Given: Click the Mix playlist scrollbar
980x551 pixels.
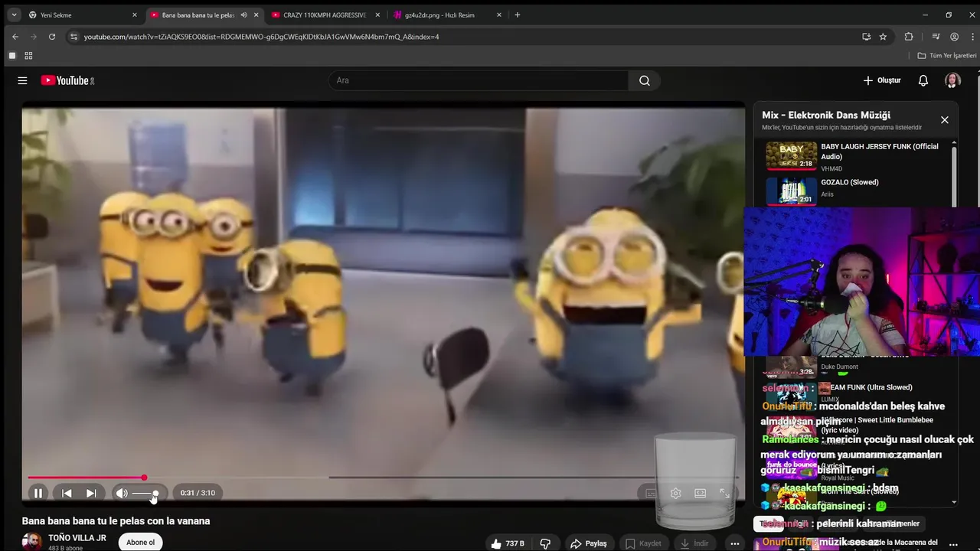Looking at the screenshot, I should point(954,176).
